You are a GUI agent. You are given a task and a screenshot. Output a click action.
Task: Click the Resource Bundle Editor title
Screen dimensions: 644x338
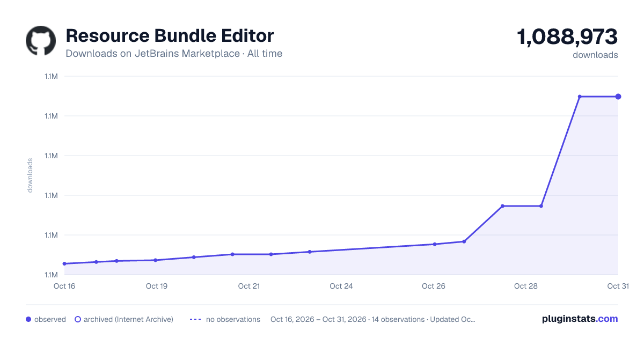[170, 35]
